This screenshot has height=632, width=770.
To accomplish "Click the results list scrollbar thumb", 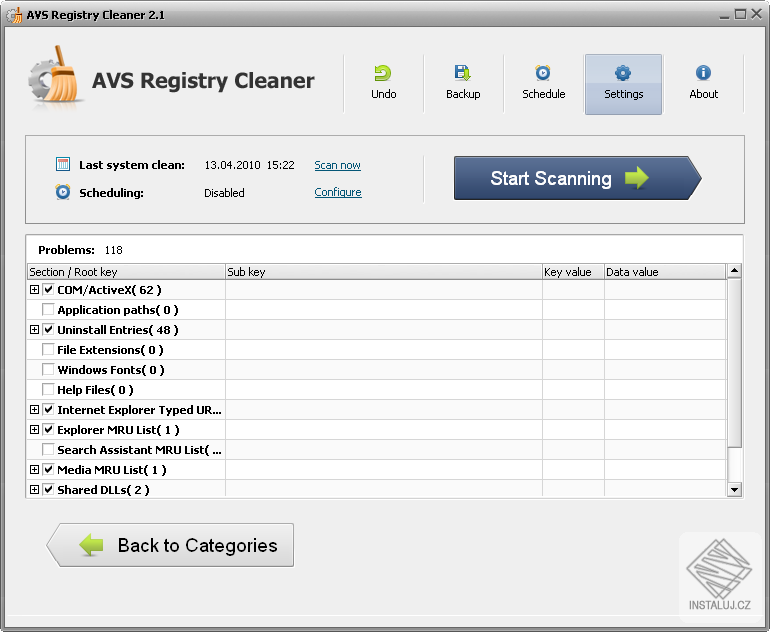I will coord(734,363).
